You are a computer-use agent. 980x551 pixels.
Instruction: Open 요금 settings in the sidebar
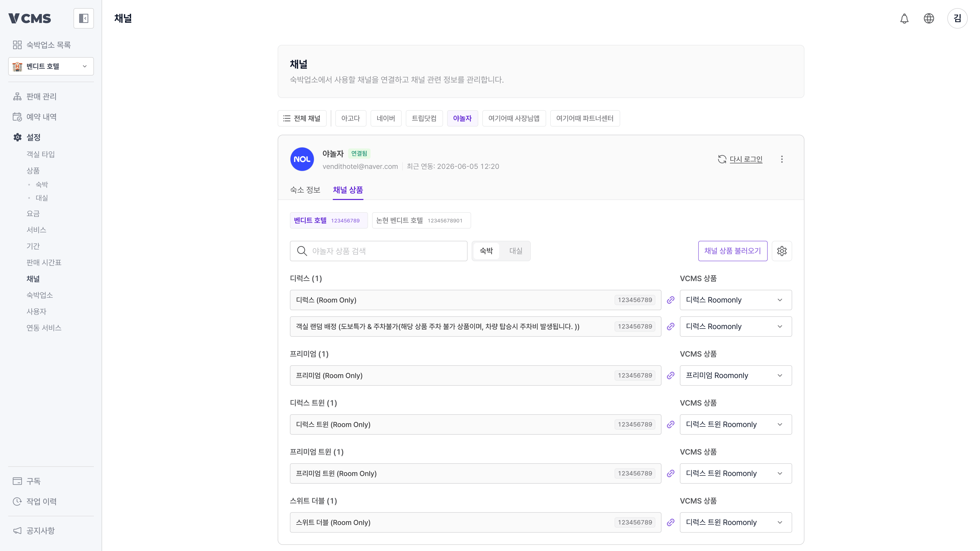tap(33, 214)
